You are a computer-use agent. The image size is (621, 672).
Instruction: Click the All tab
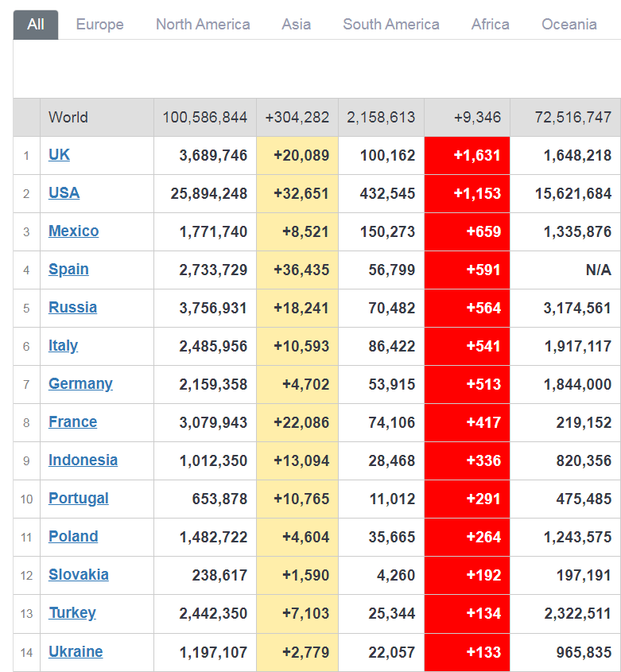click(x=36, y=25)
